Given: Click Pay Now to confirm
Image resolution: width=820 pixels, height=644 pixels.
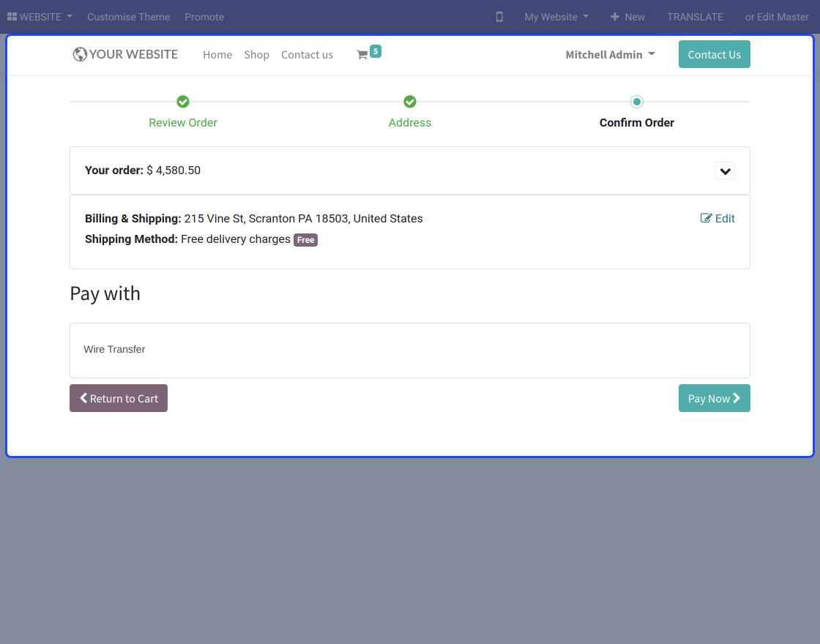Looking at the screenshot, I should (715, 398).
